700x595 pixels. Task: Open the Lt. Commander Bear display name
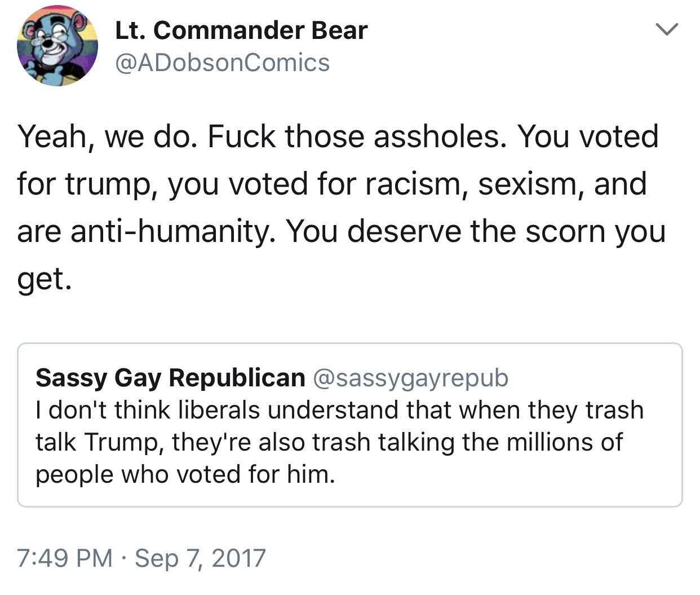[x=241, y=30]
